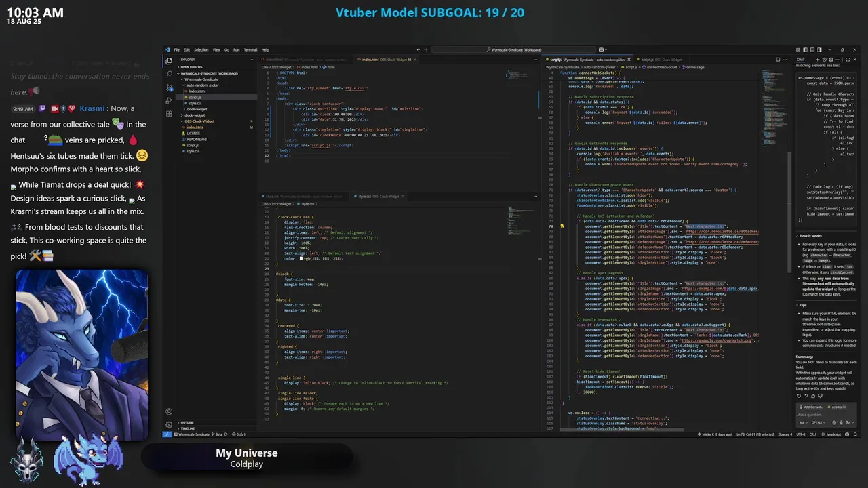The image size is (868, 488).
Task: Click rgb(255, 255, 255) color swatch in style.css
Action: click(300, 258)
